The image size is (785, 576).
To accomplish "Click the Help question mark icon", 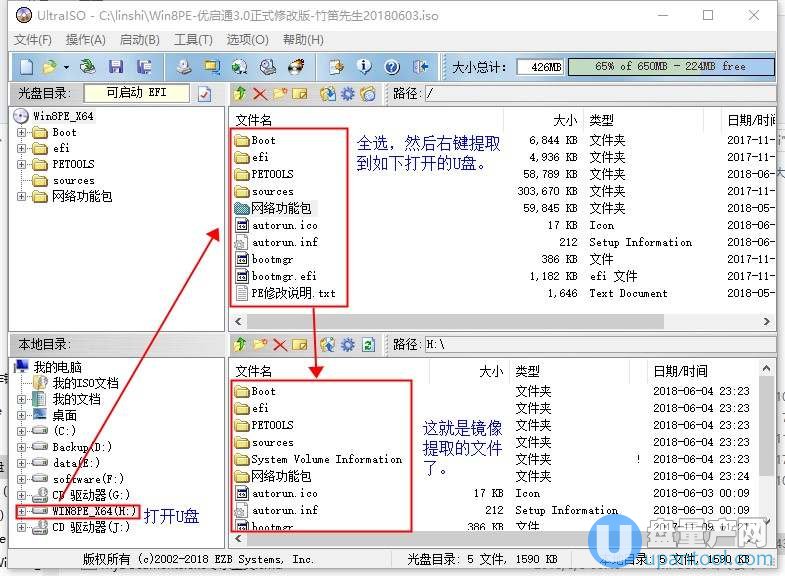I will pos(392,67).
